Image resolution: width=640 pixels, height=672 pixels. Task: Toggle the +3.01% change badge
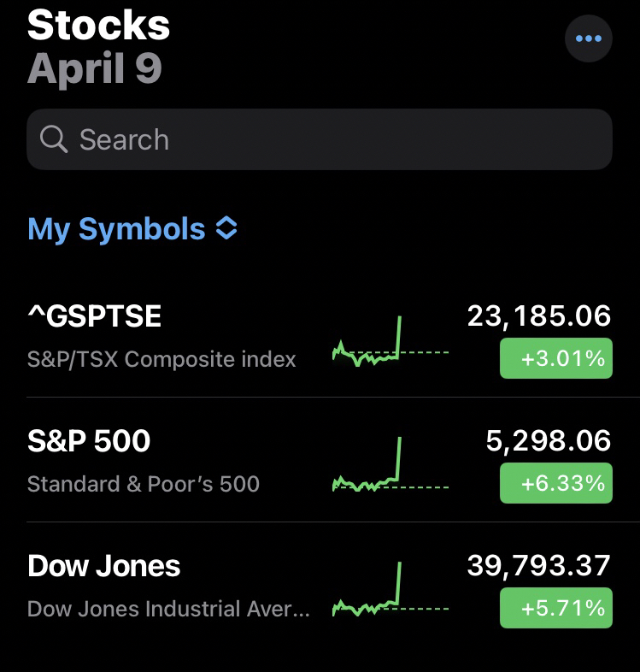(555, 358)
